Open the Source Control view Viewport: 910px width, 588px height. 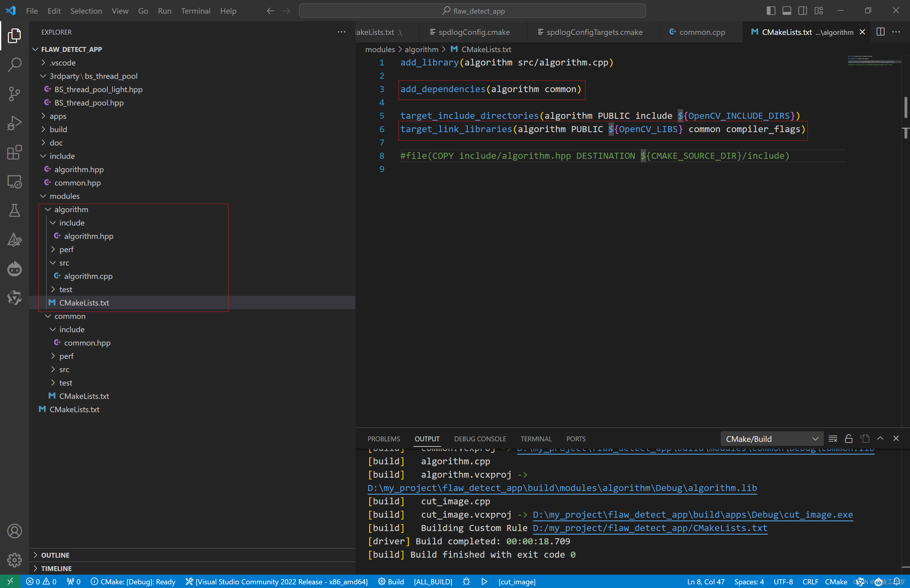tap(14, 94)
